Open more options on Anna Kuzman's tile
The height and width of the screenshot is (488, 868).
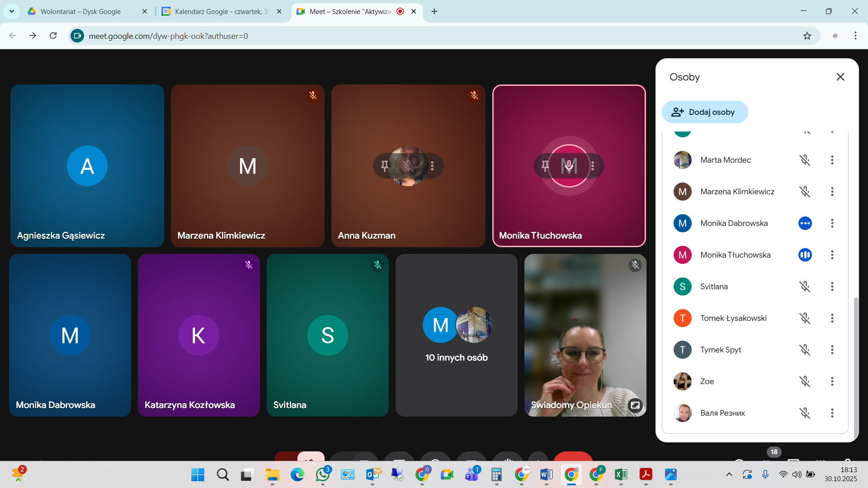pos(433,166)
